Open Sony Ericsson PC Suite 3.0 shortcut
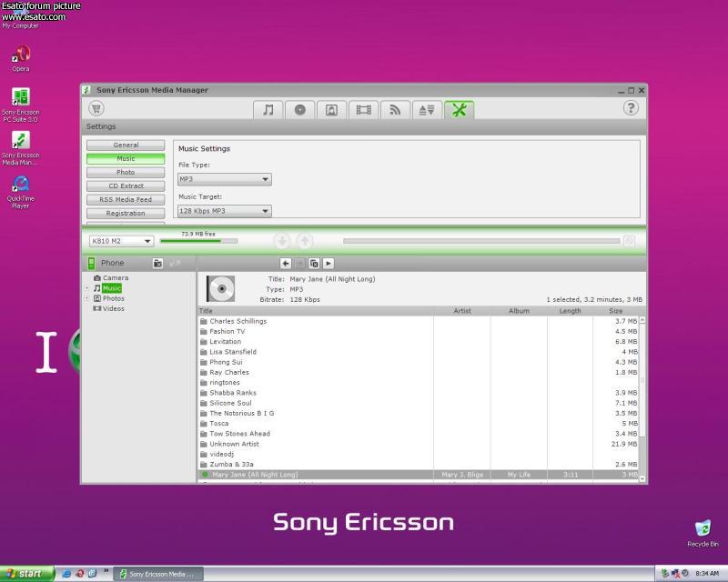The width and height of the screenshot is (728, 582). click(20, 105)
